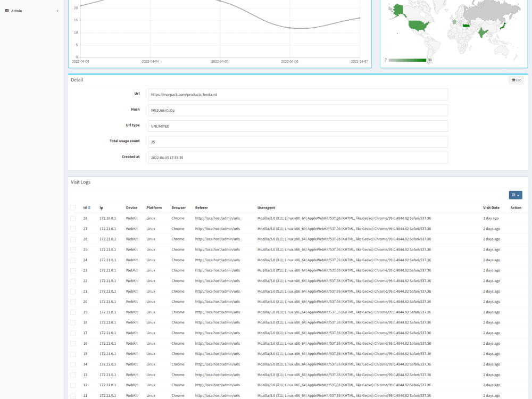Click '1 day ago' visit date
The image size is (532, 399).
[491, 219]
